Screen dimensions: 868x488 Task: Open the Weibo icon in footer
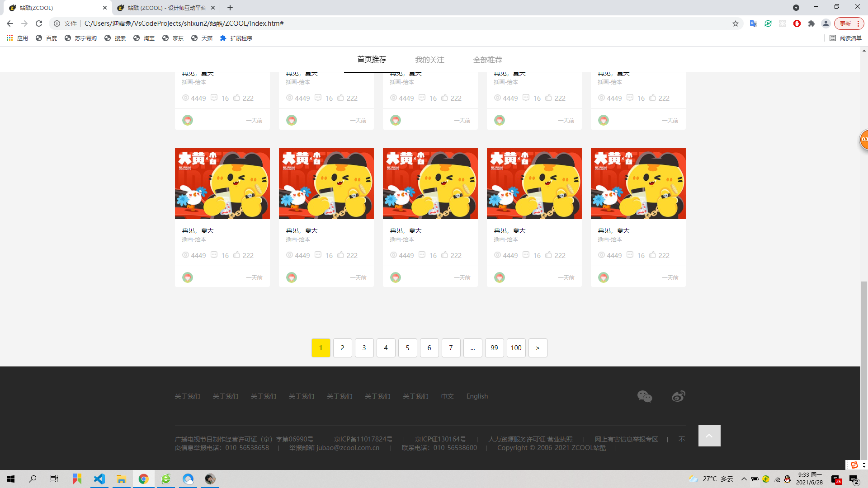point(678,396)
